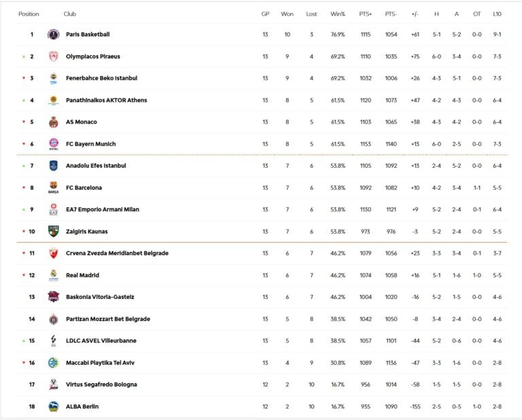Sort by the +/- column header
Screen dimensions: 522x420
pyautogui.click(x=415, y=14)
